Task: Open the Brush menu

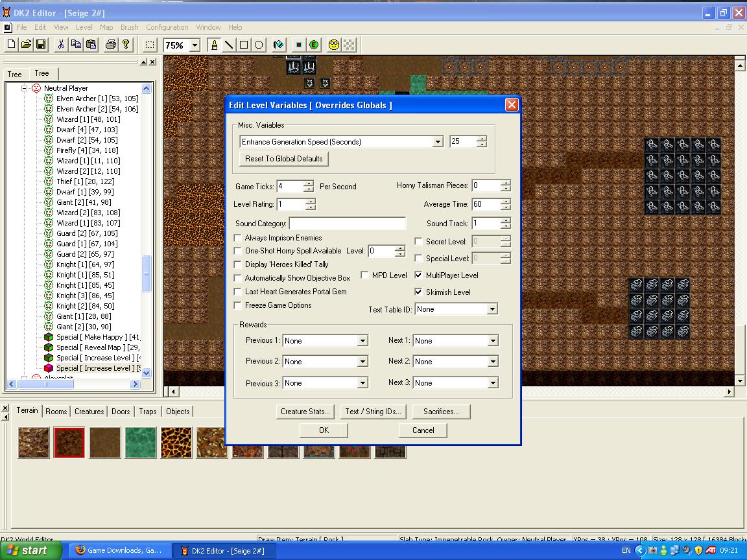Action: click(x=129, y=27)
